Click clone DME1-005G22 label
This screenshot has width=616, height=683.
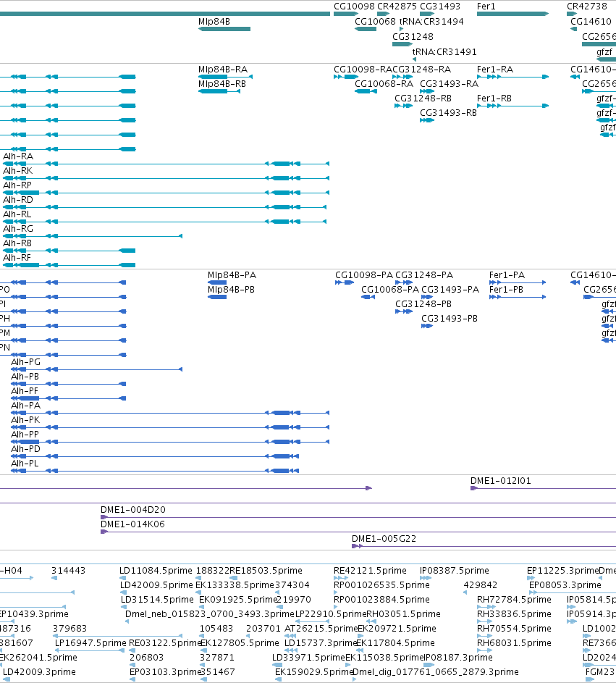click(x=384, y=539)
